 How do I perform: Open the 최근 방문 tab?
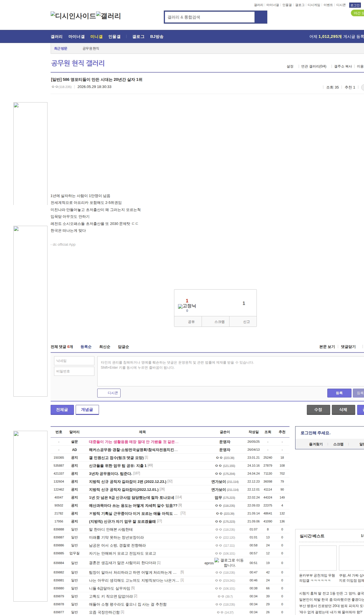pos(61,48)
